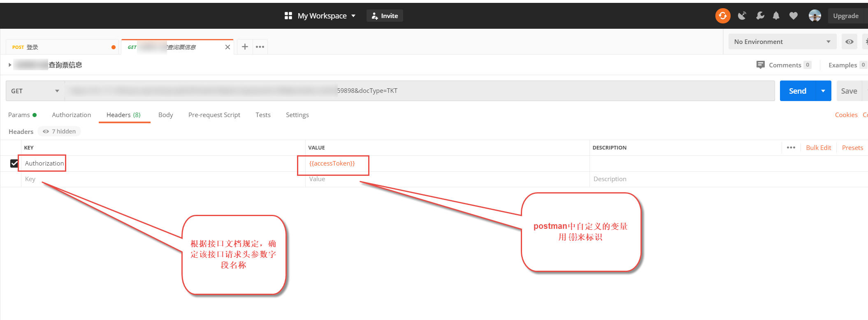868x320 pixels.
Task: Open the user avatar menu
Action: 815,16
